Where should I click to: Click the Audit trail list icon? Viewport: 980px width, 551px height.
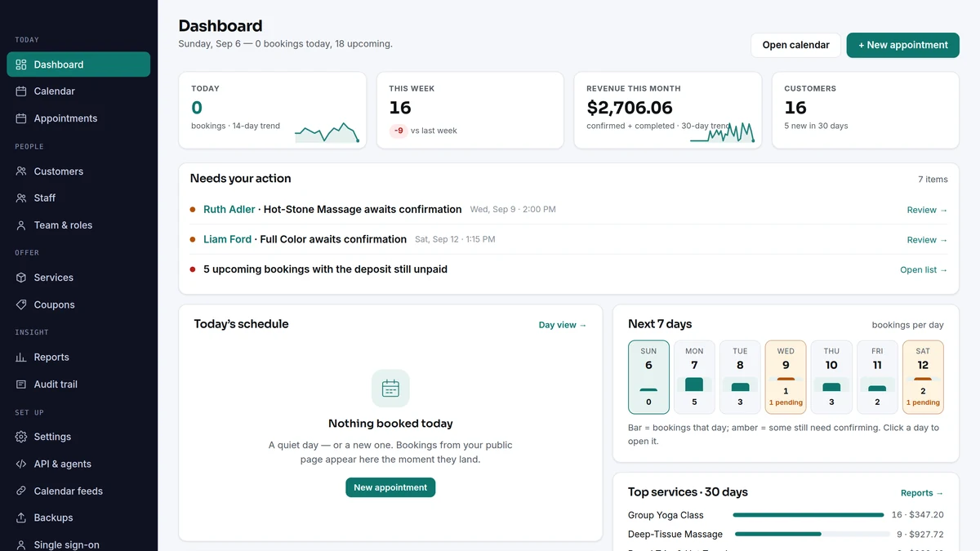coord(21,384)
